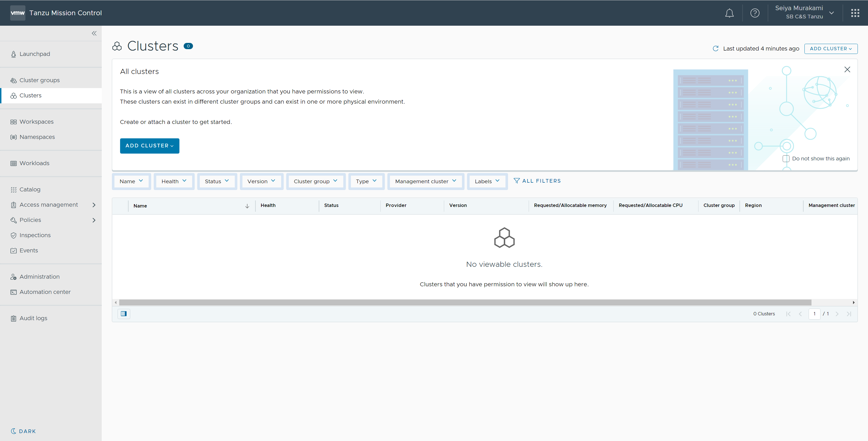
Task: Open the Cluster group filter dropdown
Action: pyautogui.click(x=315, y=182)
